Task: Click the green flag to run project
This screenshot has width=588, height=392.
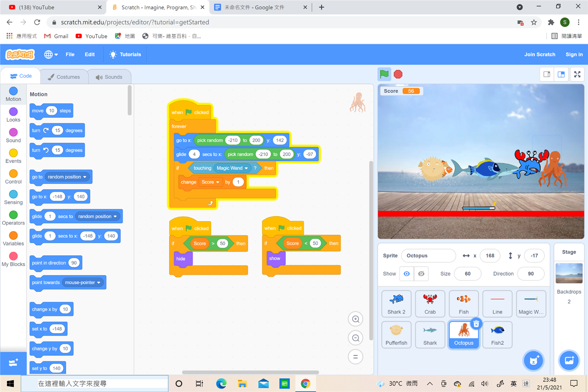Action: pos(384,74)
